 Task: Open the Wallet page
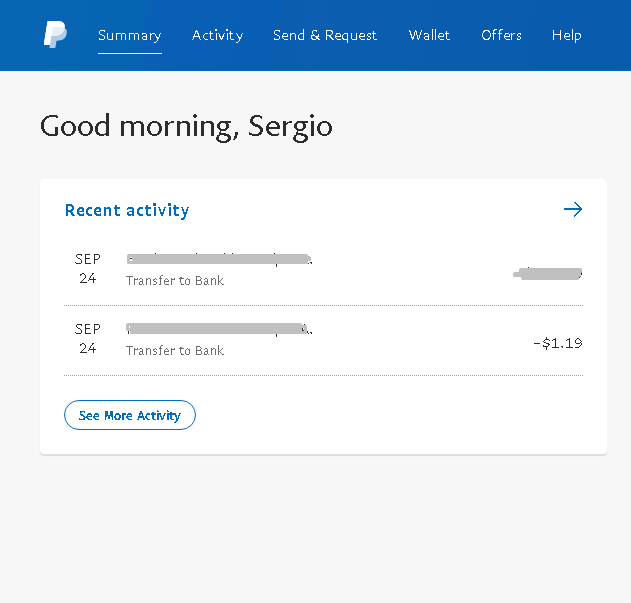[x=429, y=35]
